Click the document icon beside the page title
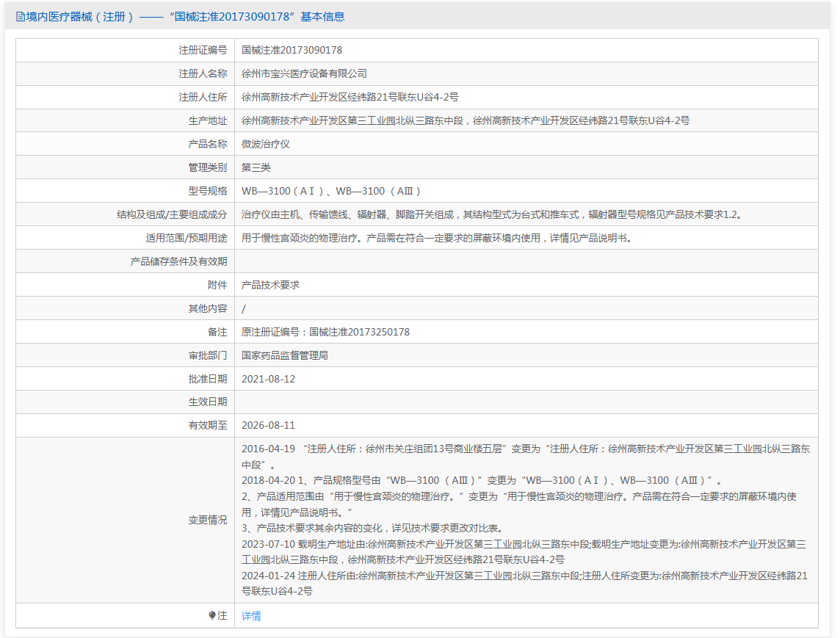 point(20,17)
